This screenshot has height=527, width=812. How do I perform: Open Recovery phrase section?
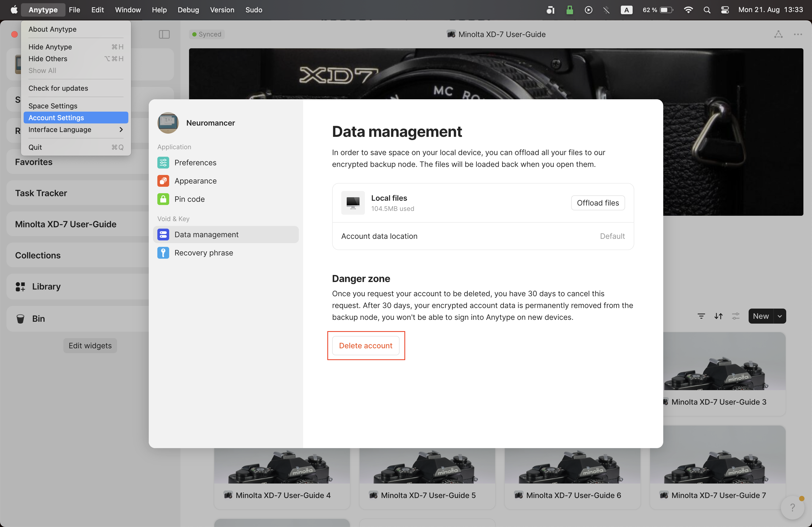click(x=203, y=253)
